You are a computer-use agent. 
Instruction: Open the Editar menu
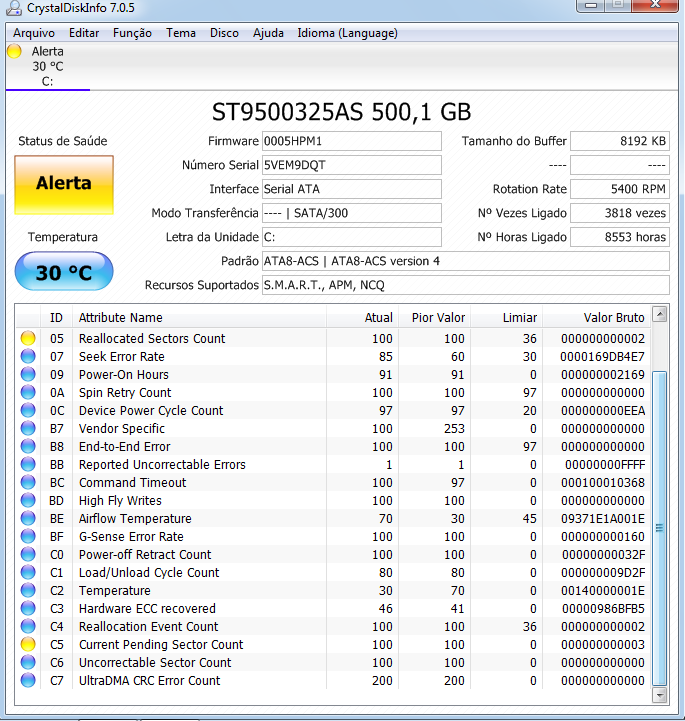click(84, 33)
